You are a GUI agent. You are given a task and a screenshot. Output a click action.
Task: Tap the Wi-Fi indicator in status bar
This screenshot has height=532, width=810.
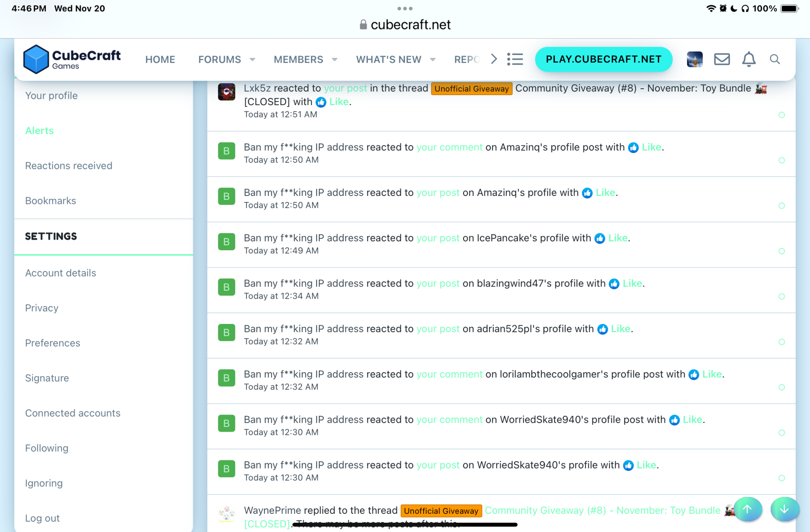(711, 9)
